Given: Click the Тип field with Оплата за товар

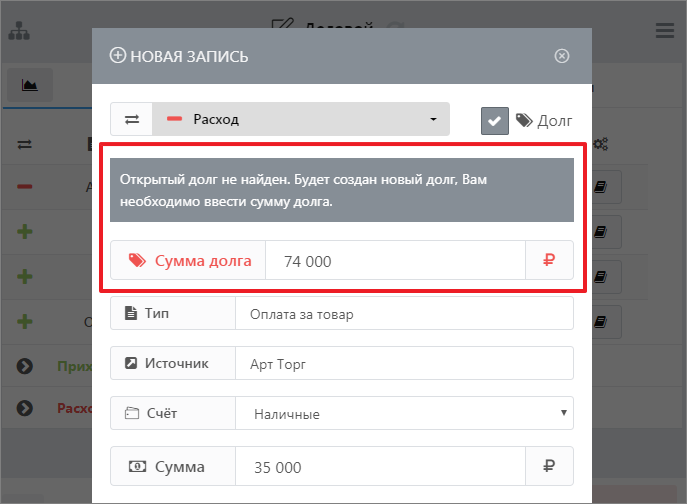Looking at the screenshot, I should coord(403,314).
